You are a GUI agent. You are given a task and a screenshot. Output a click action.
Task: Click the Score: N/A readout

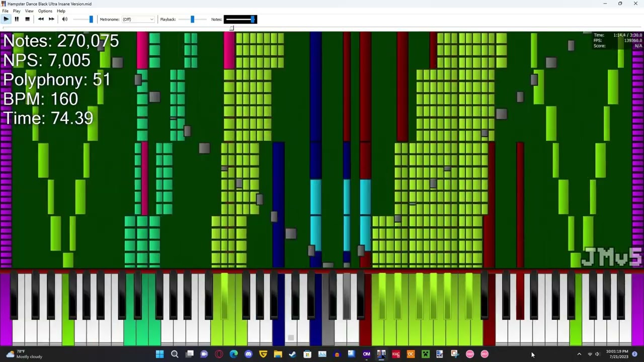coord(618,46)
